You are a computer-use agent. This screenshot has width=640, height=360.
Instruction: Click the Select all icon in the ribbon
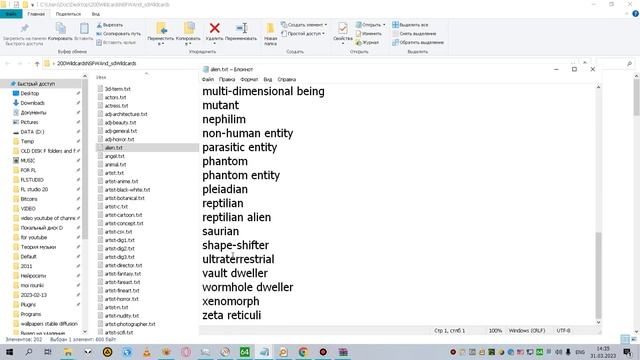(x=395, y=25)
